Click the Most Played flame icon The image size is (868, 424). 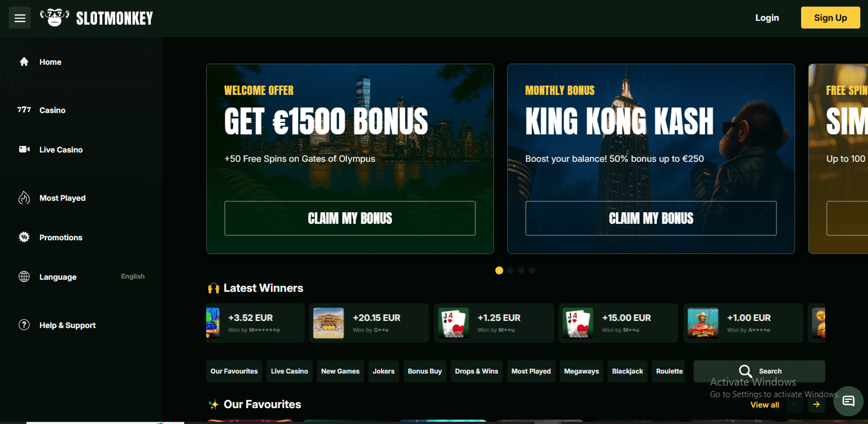[24, 197]
